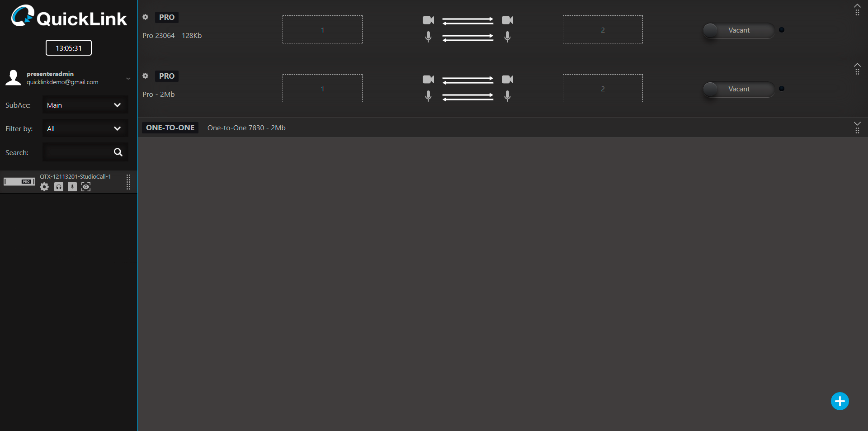Open preview eye icon for StudioCall-1

point(86,187)
